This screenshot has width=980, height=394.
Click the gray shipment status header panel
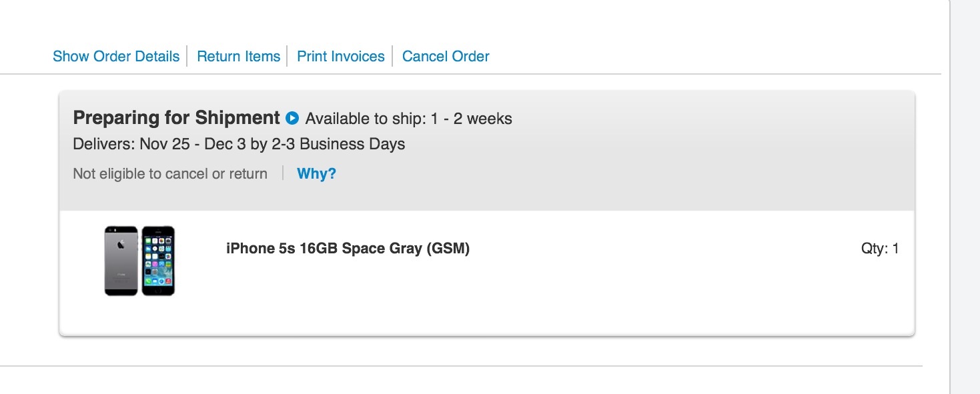click(x=487, y=151)
